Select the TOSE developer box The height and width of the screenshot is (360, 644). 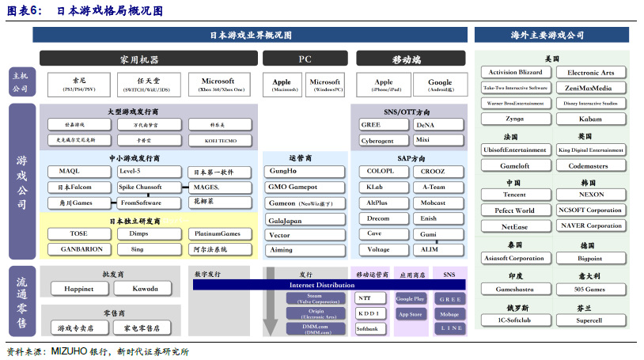coord(79,234)
